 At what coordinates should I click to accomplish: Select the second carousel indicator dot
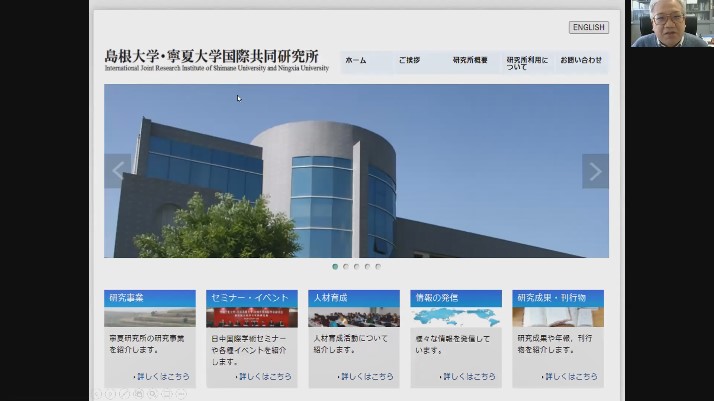pos(346,267)
